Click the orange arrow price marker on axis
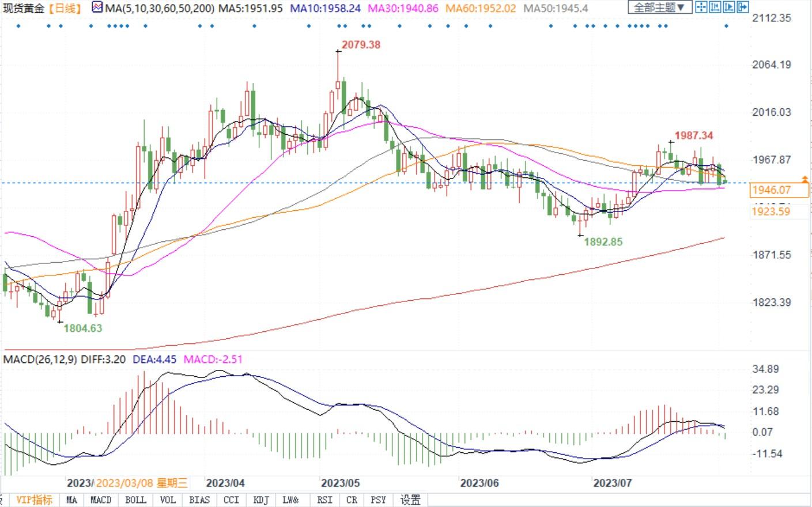 click(x=805, y=180)
